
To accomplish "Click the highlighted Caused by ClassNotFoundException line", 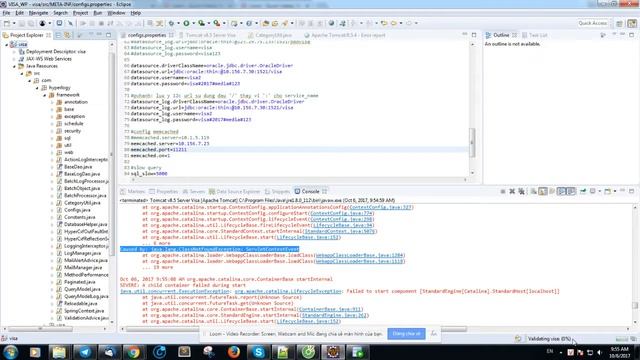I will (209, 249).
